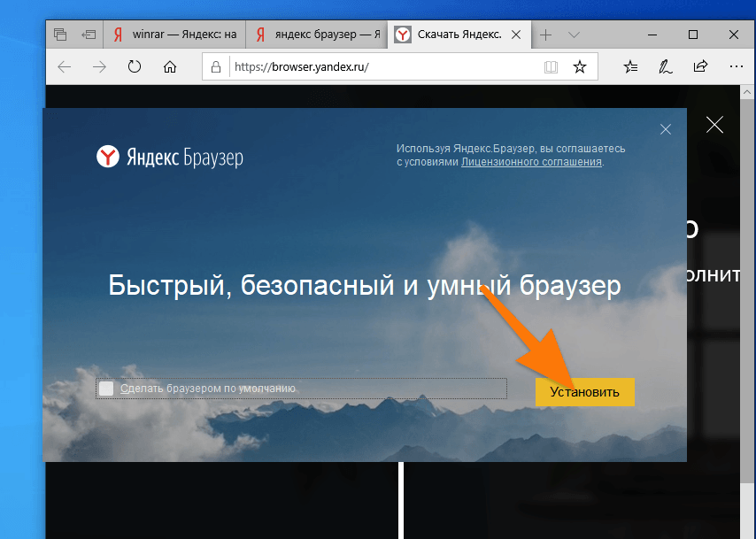Click the padlock site info icon
The width and height of the screenshot is (756, 539).
point(216,67)
